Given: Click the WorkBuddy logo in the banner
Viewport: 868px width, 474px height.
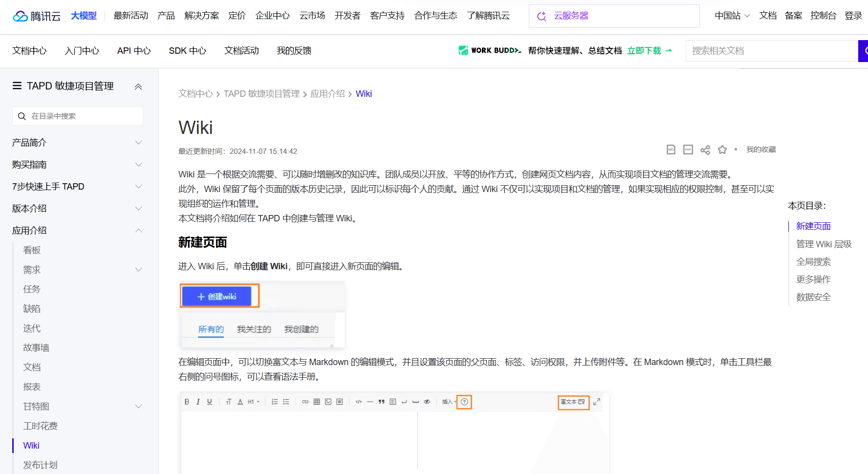Looking at the screenshot, I should point(490,50).
